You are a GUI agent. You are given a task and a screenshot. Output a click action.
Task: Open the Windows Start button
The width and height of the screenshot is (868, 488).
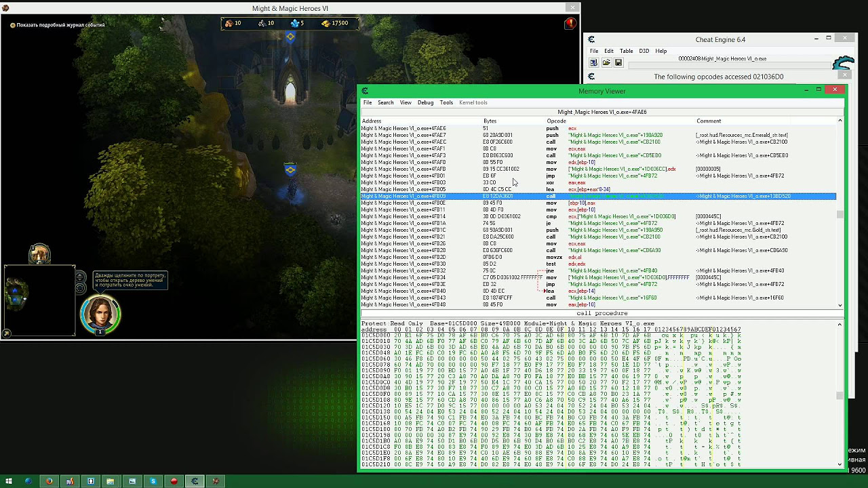click(x=8, y=481)
